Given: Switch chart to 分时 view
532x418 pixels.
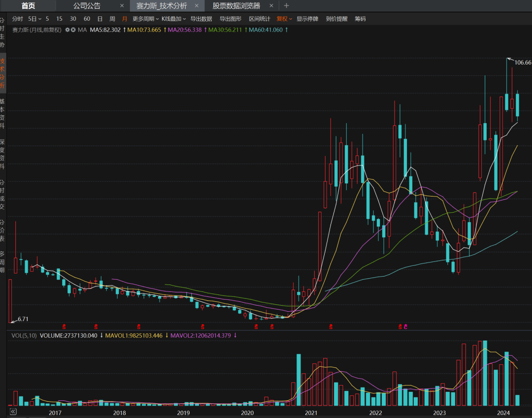Looking at the screenshot, I should tap(17, 19).
